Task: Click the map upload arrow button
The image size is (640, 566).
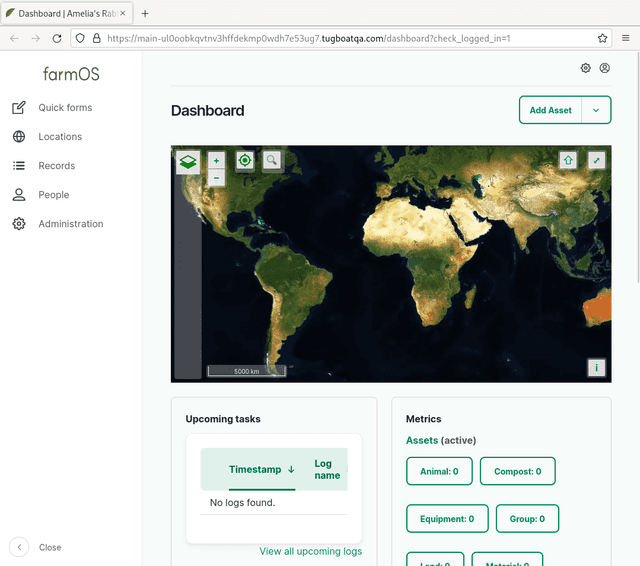Action: pos(568,160)
